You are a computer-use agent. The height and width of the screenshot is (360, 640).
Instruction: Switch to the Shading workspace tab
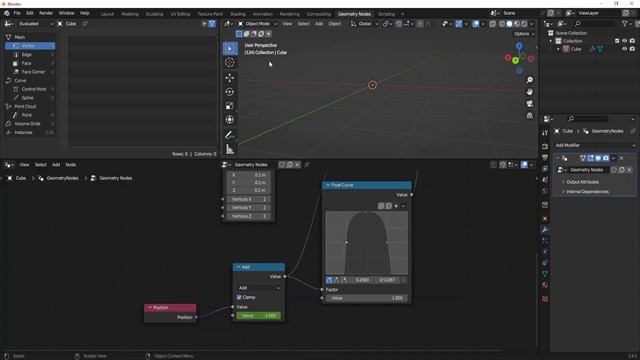tap(238, 14)
